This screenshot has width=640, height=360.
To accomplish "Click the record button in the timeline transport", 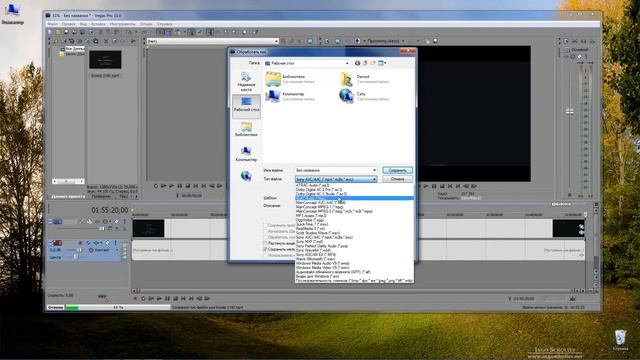I will 135,298.
